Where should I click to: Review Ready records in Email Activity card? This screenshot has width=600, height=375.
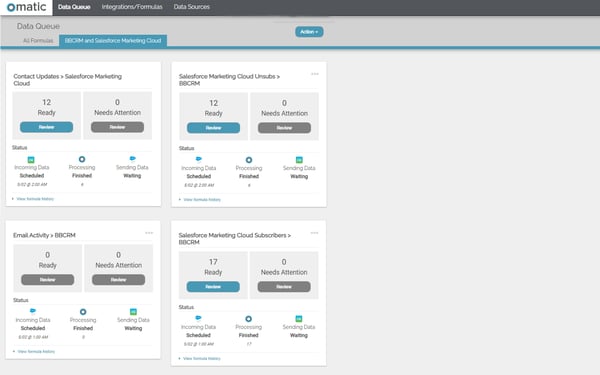pyautogui.click(x=47, y=280)
